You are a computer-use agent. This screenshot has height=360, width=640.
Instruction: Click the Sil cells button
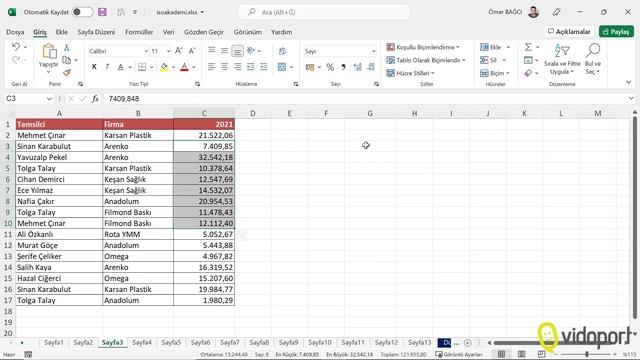coord(493,60)
